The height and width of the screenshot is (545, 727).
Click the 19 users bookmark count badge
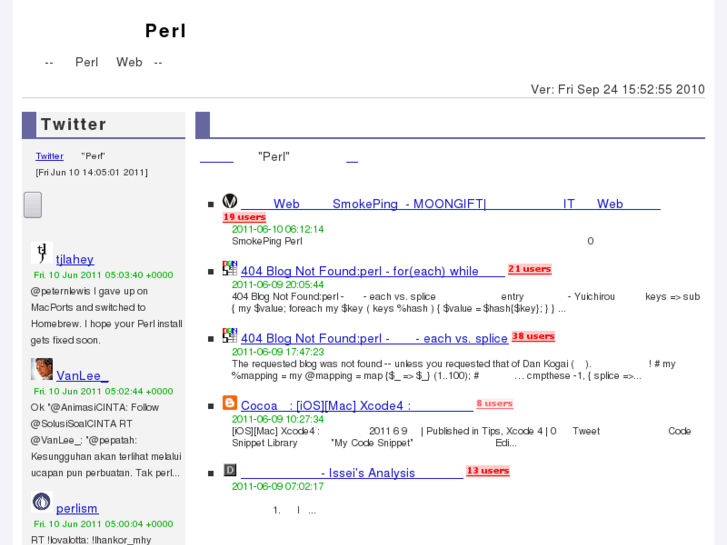tap(244, 217)
